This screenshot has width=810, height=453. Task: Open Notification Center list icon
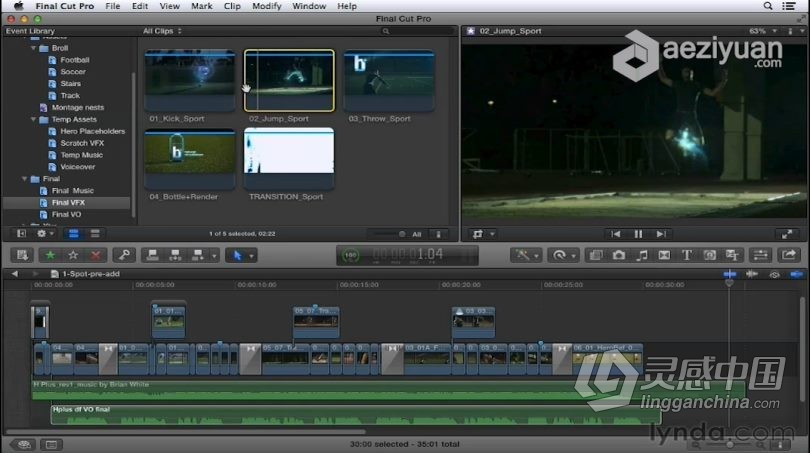pyautogui.click(x=788, y=6)
